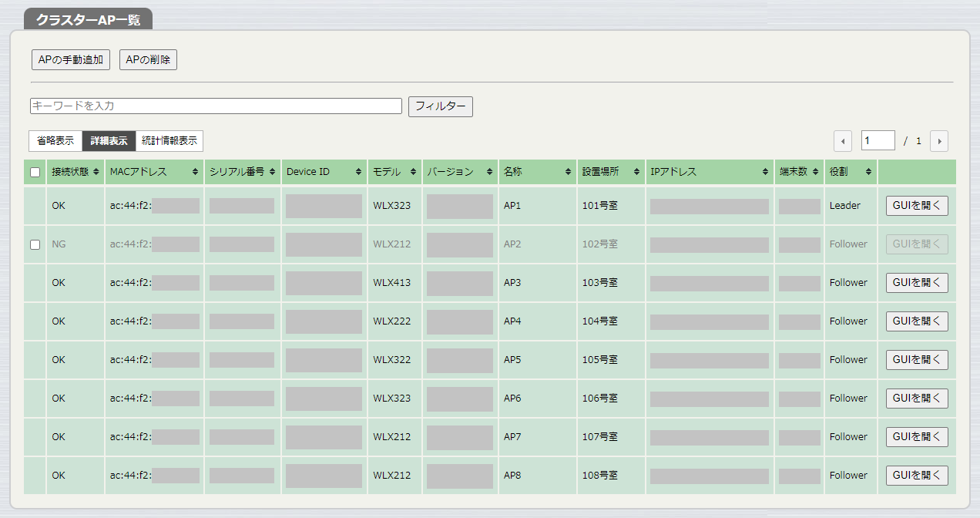The height and width of the screenshot is (518, 980).
Task: Open the GUI for Leader AP1
Action: click(x=916, y=205)
